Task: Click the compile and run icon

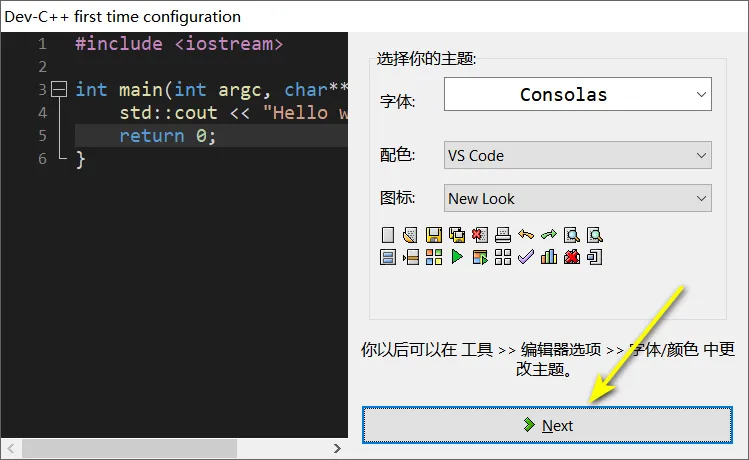Action: tap(479, 257)
